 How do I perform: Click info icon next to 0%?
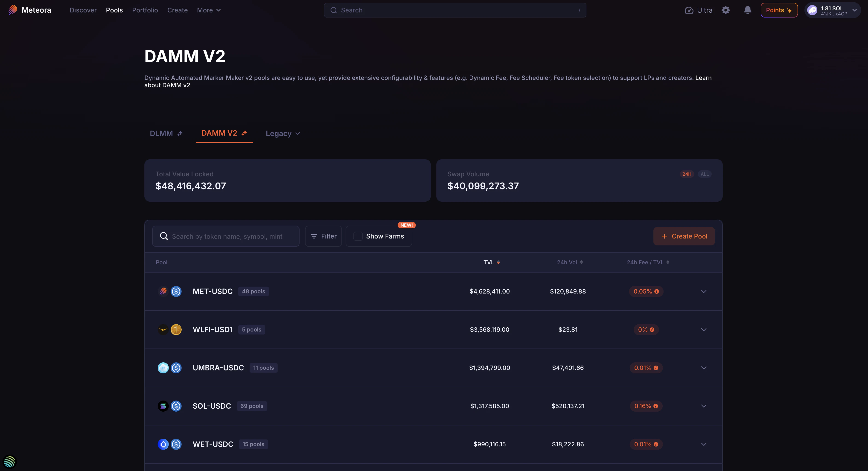tap(652, 329)
